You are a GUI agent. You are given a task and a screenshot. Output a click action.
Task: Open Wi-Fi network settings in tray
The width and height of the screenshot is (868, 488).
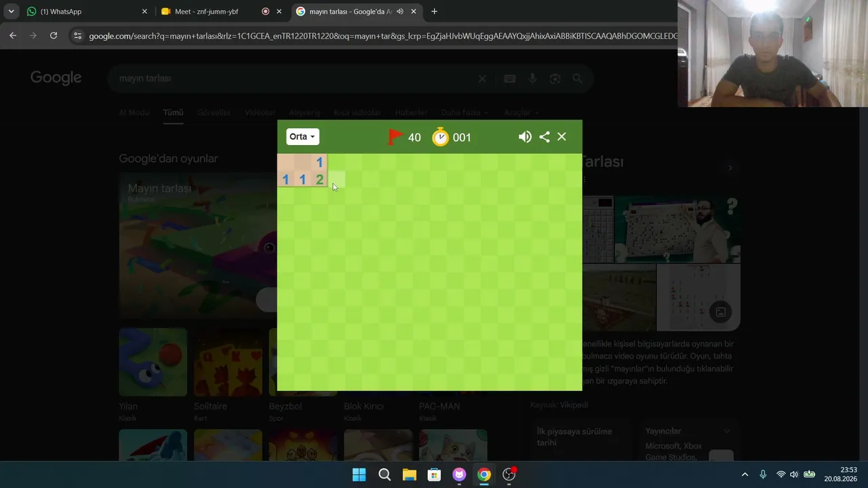(781, 474)
